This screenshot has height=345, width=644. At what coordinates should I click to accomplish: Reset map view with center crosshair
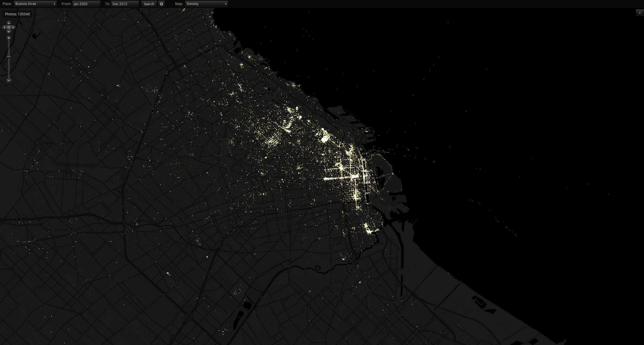point(9,28)
